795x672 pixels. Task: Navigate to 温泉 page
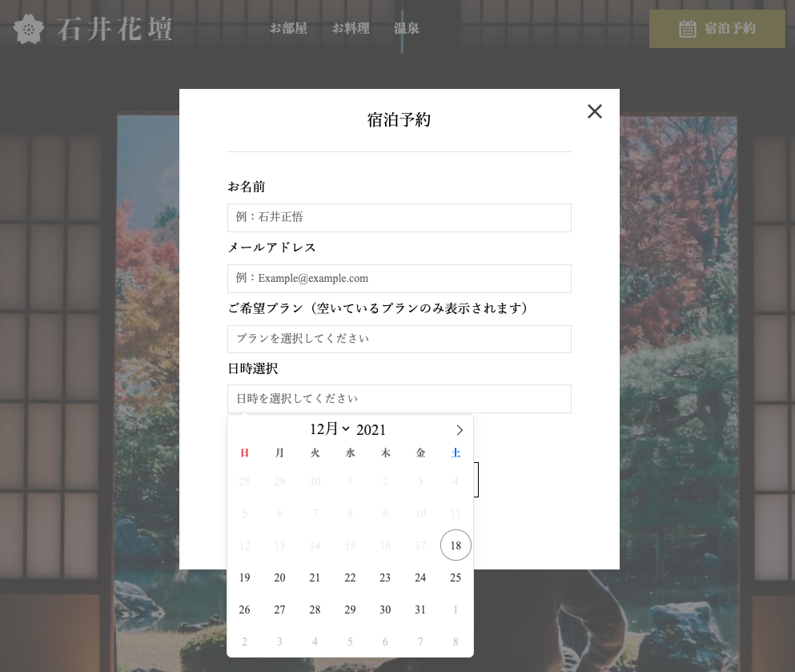coord(407,29)
